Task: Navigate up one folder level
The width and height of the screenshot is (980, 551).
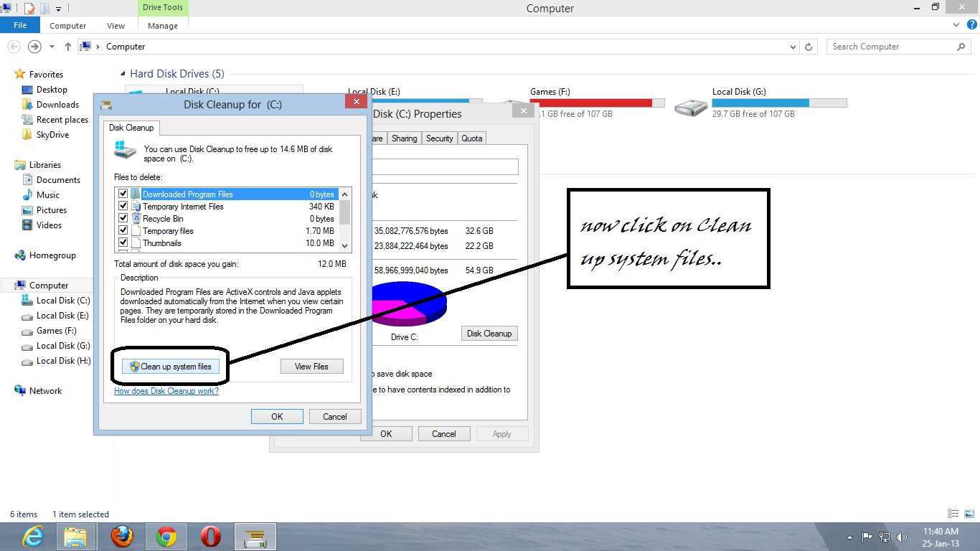Action: click(x=67, y=46)
